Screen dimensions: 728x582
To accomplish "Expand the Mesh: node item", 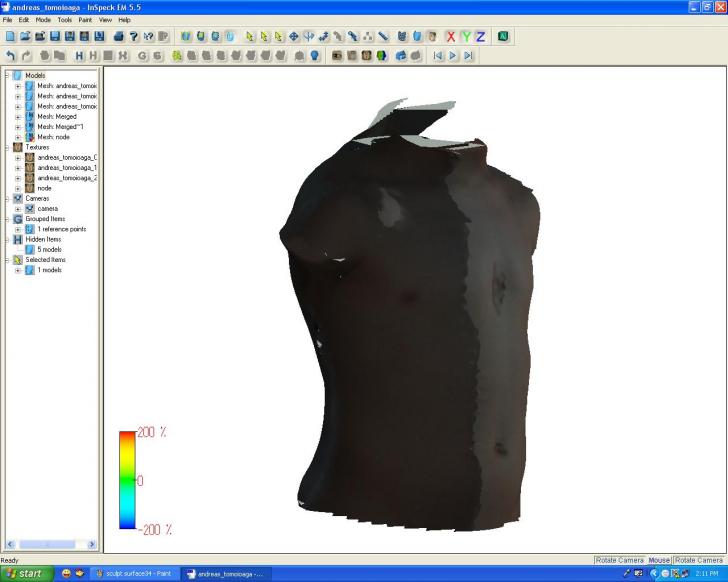I will (18, 137).
